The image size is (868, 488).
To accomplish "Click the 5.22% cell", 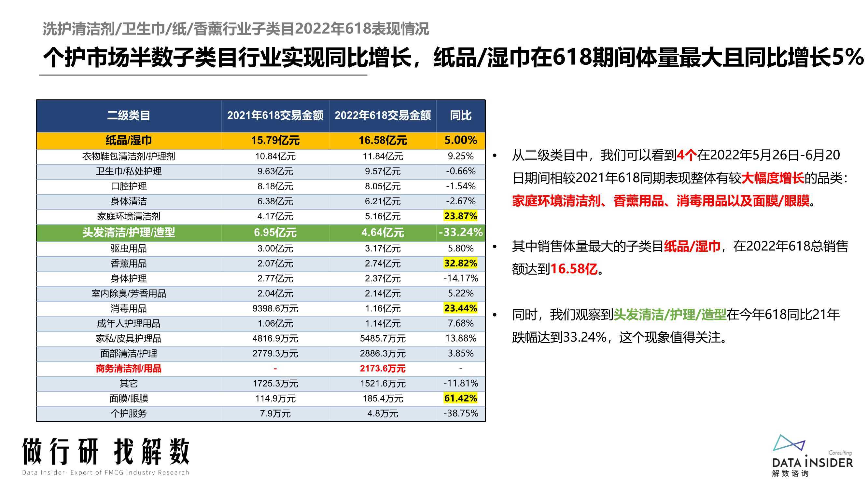I will tap(461, 293).
